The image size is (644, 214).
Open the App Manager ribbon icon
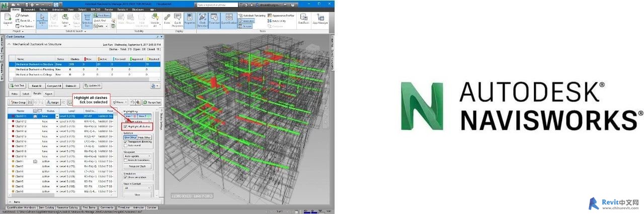tap(320, 19)
